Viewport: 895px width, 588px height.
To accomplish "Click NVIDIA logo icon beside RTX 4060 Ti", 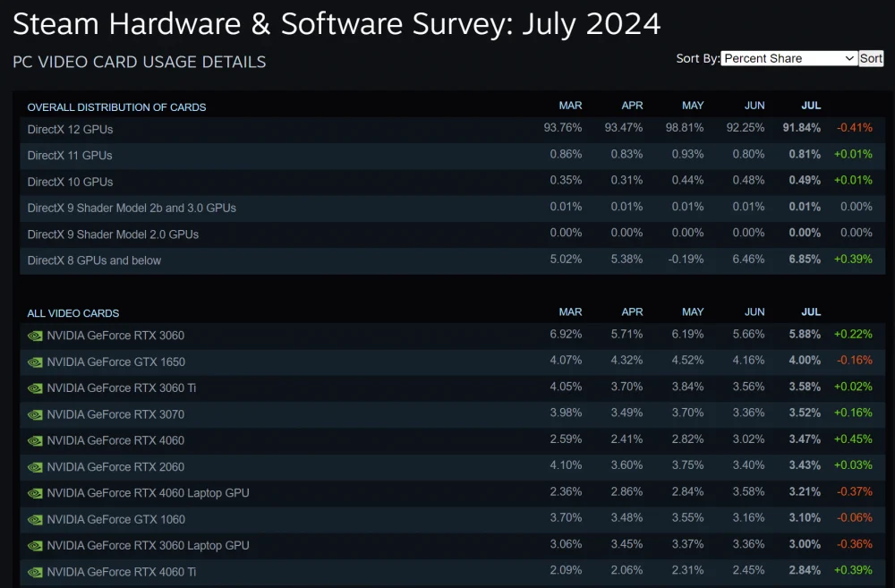I will point(35,572).
